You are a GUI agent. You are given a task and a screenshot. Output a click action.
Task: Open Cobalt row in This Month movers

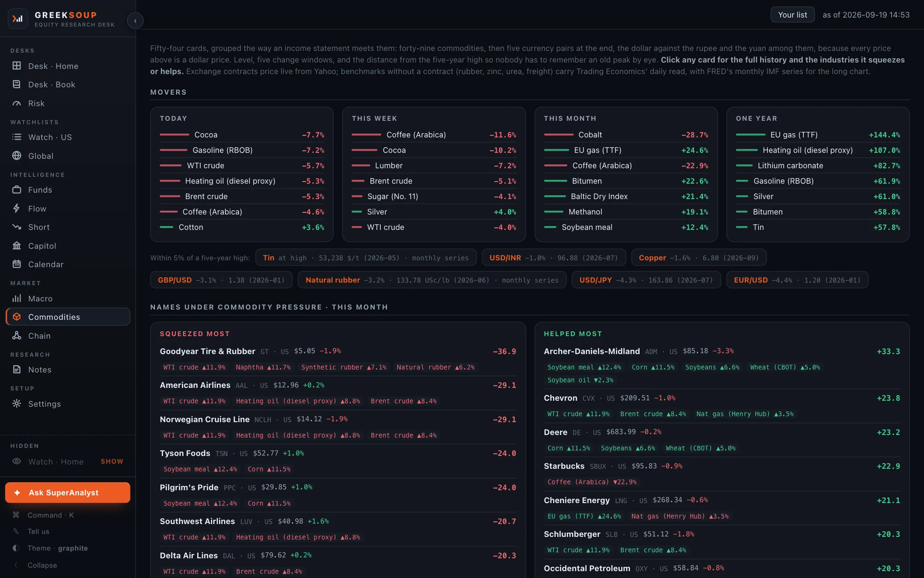[x=626, y=135]
